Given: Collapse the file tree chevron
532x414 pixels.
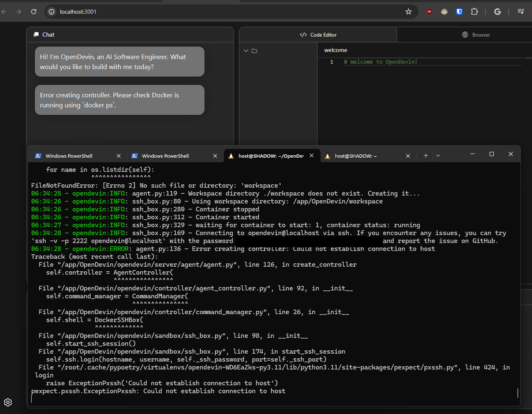Looking at the screenshot, I should pos(246,51).
